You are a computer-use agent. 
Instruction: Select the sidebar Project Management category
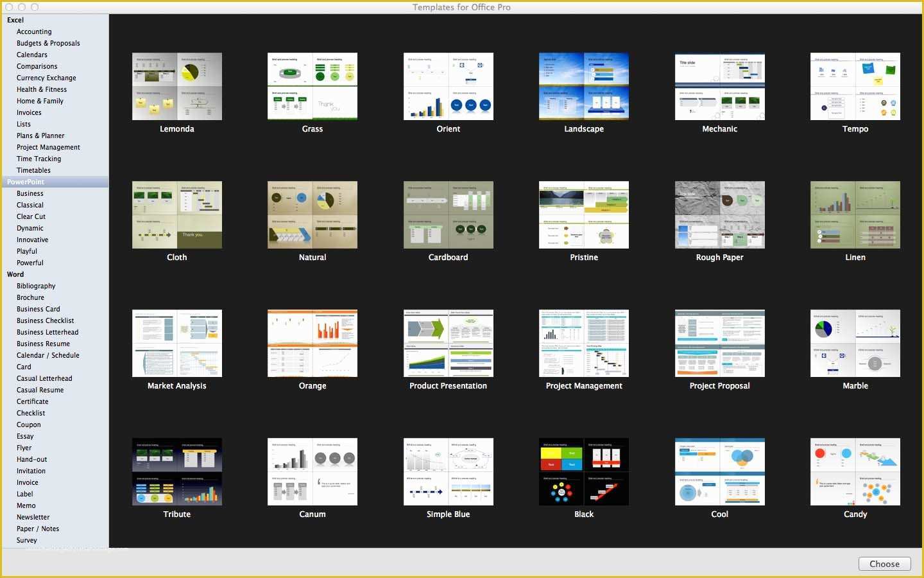48,147
